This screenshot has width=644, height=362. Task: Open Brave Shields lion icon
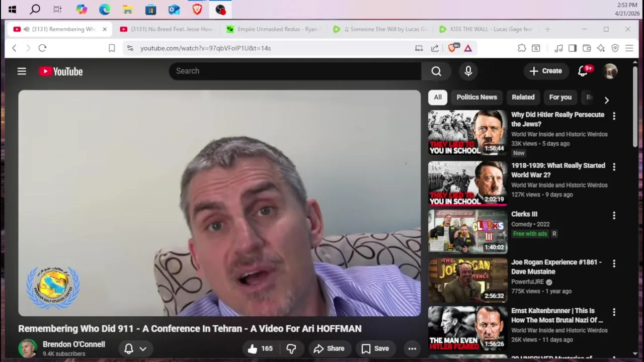(452, 48)
